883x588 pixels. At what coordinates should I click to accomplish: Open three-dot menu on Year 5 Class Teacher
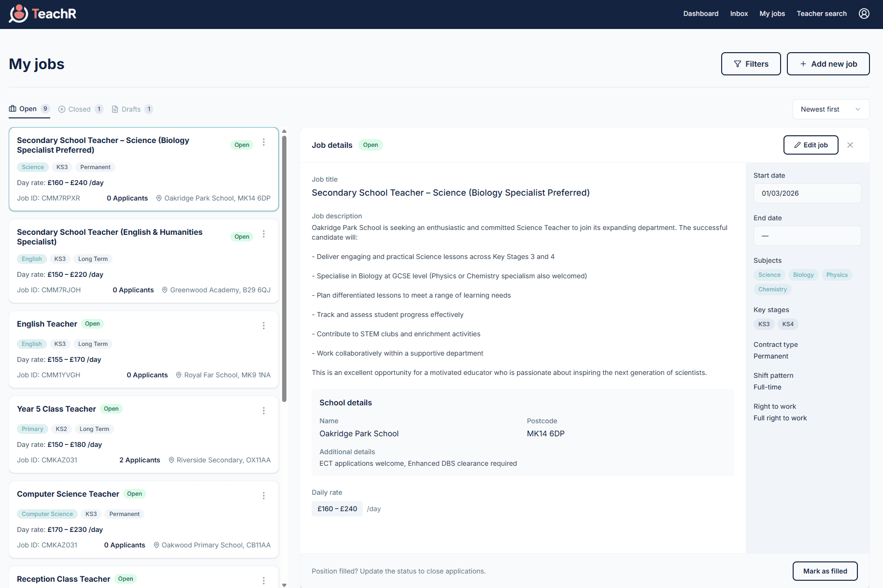click(x=264, y=411)
